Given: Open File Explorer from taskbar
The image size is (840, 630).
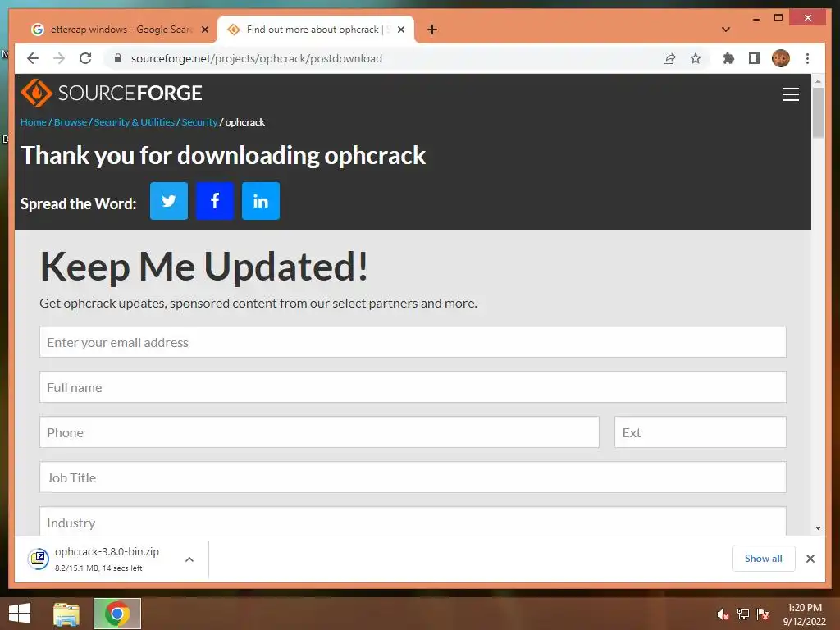Looking at the screenshot, I should pyautogui.click(x=66, y=614).
